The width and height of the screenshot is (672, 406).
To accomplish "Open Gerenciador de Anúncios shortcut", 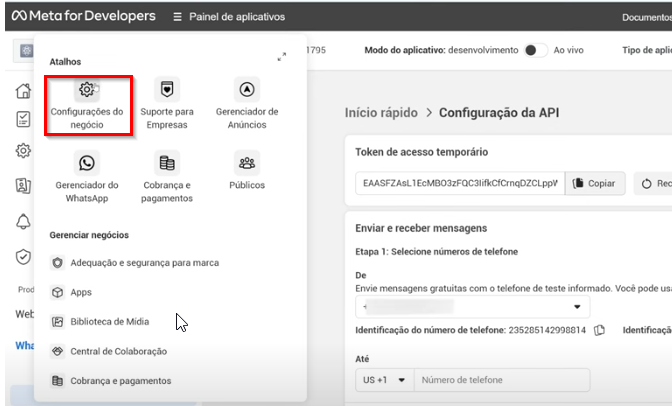I will (247, 105).
